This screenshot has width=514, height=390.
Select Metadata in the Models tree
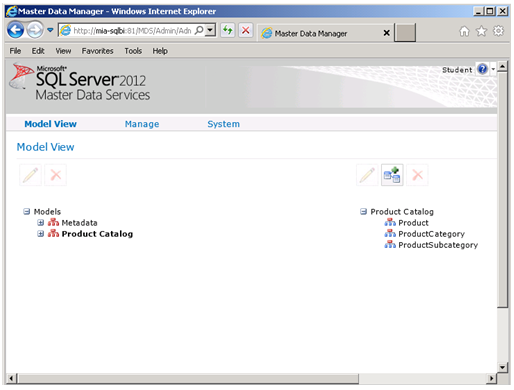pos(79,223)
